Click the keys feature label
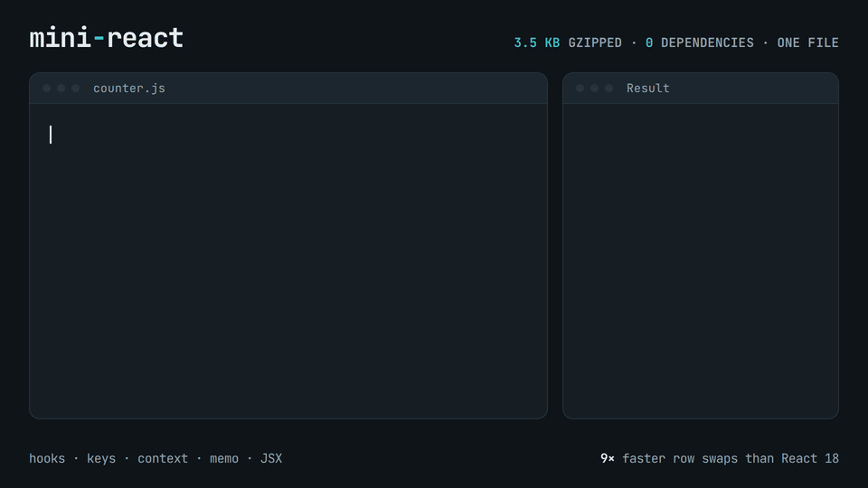Viewport: 868px width, 488px height. 101,459
